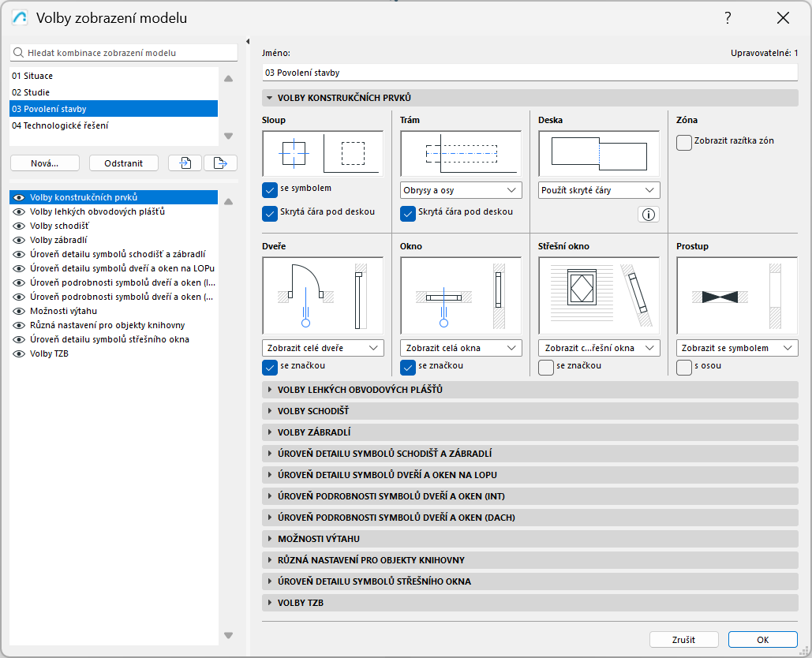Click the export model view combination icon
The height and width of the screenshot is (658, 812).
coord(221,163)
